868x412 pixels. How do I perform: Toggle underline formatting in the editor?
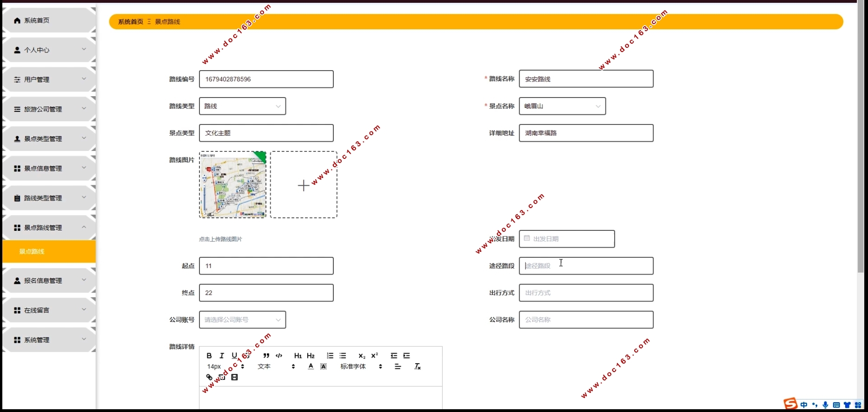pos(234,356)
